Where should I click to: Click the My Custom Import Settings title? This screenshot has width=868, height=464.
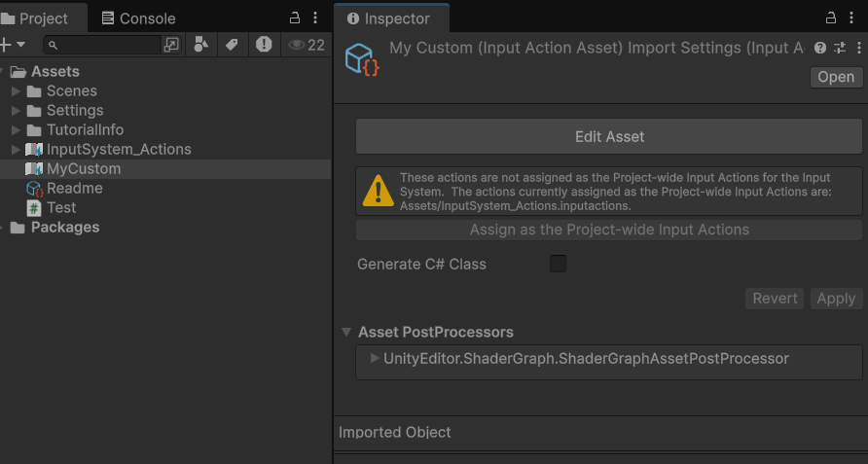(x=597, y=48)
